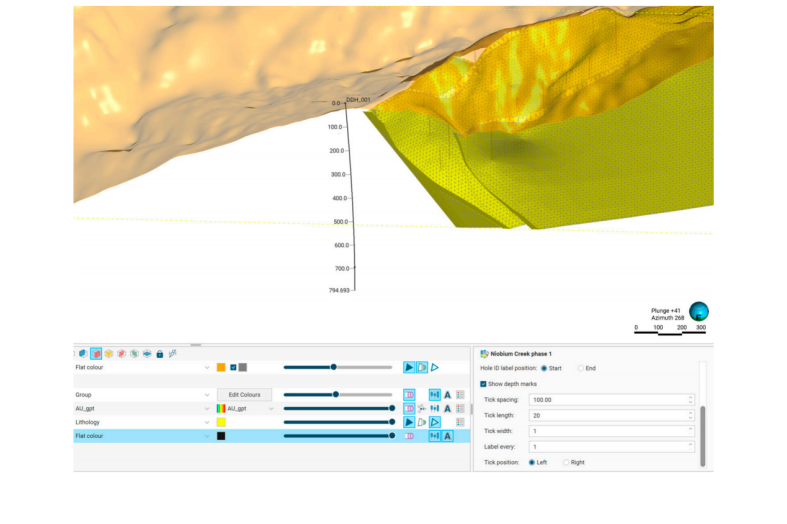The height and width of the screenshot is (524, 787).
Task: Click the Tick spacing input field
Action: point(610,400)
